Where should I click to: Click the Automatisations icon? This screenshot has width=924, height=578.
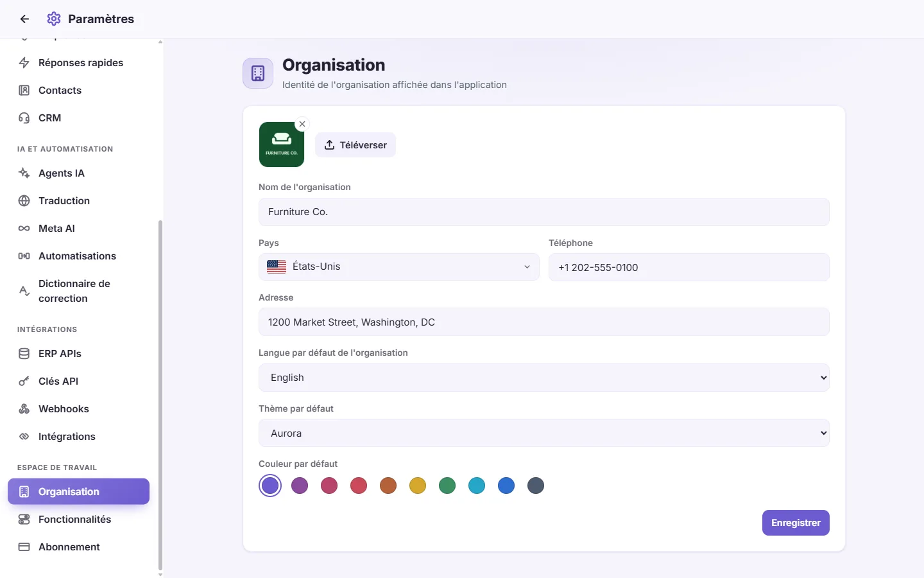tap(24, 256)
